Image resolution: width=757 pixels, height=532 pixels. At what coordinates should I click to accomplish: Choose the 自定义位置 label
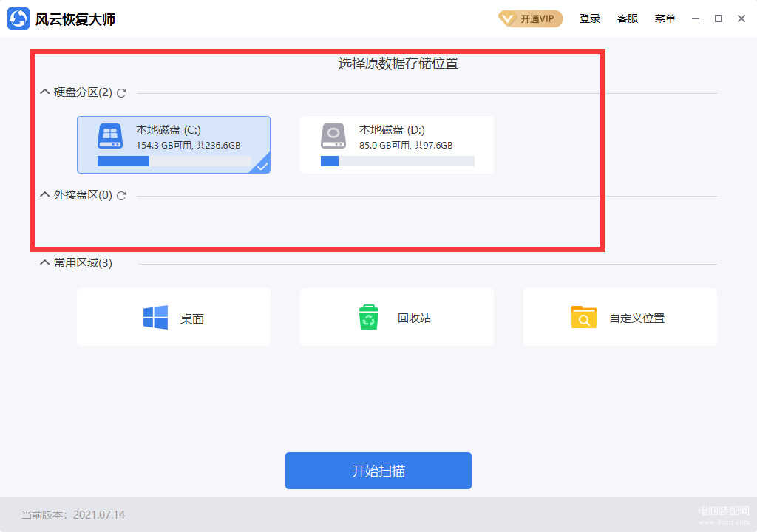(637, 318)
